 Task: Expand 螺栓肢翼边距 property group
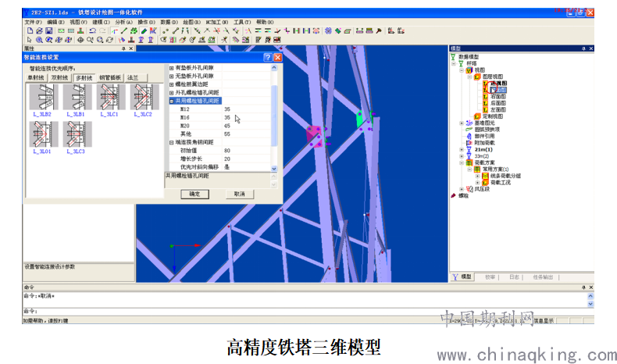[172, 84]
